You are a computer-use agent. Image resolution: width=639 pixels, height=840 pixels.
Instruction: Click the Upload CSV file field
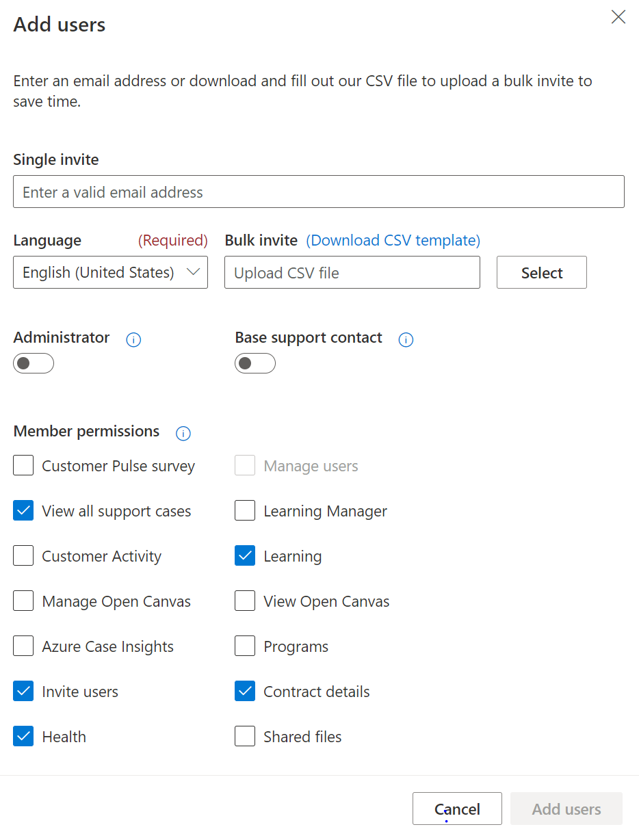click(352, 272)
